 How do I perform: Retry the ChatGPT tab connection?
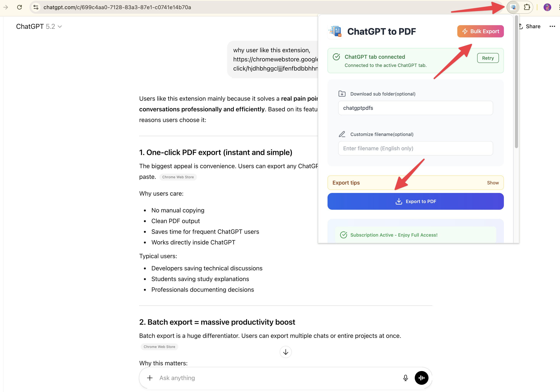pyautogui.click(x=488, y=58)
